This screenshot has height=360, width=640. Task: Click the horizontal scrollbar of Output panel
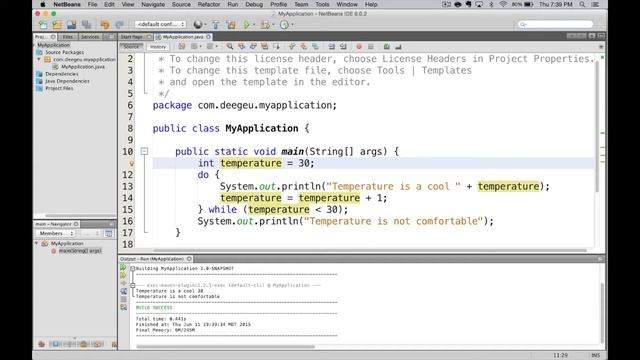coord(225,347)
